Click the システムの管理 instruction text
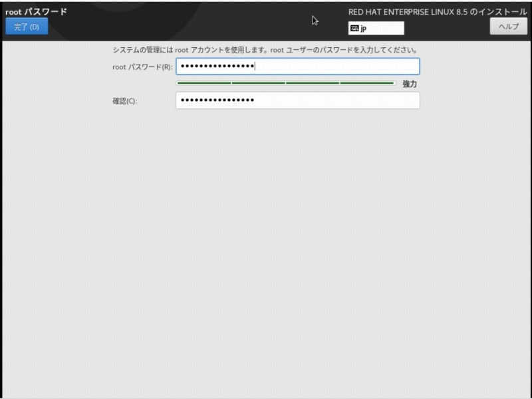 coord(265,51)
